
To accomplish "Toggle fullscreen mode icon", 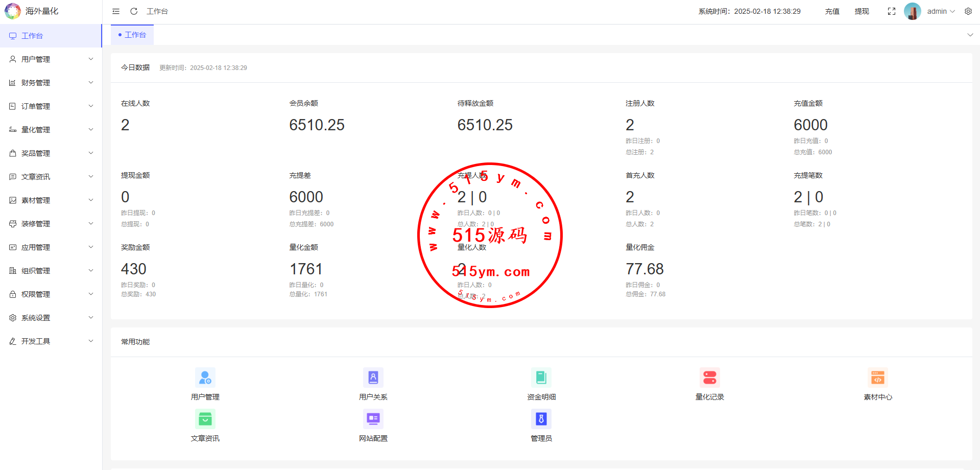I will coord(892,11).
